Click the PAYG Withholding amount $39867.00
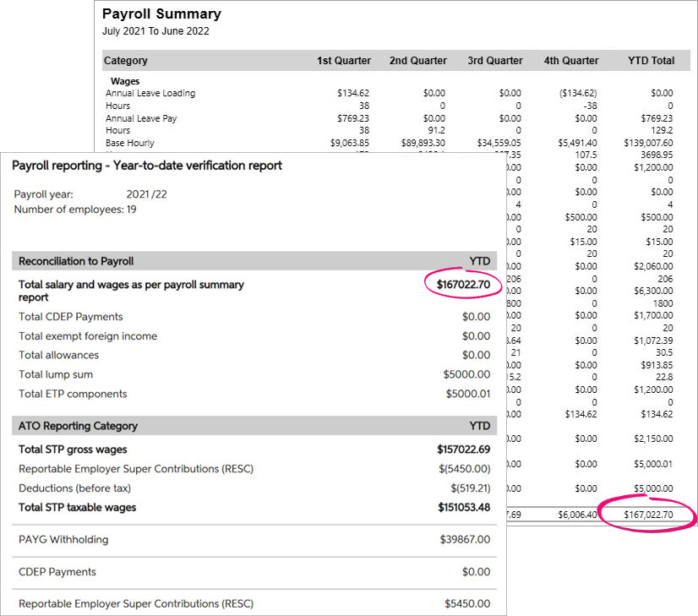This screenshot has width=698, height=616. pos(465,540)
